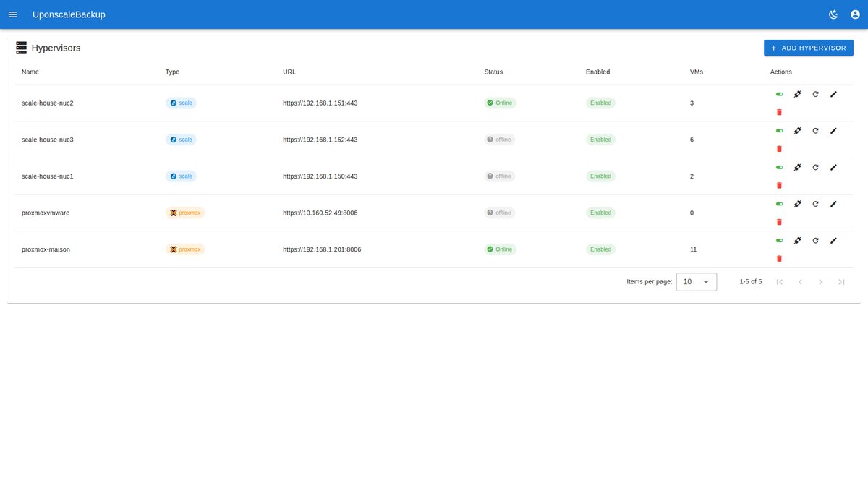Screen dimensions: 868x488
Task: Test the connection for scale-house-nuc2
Action: tap(797, 94)
